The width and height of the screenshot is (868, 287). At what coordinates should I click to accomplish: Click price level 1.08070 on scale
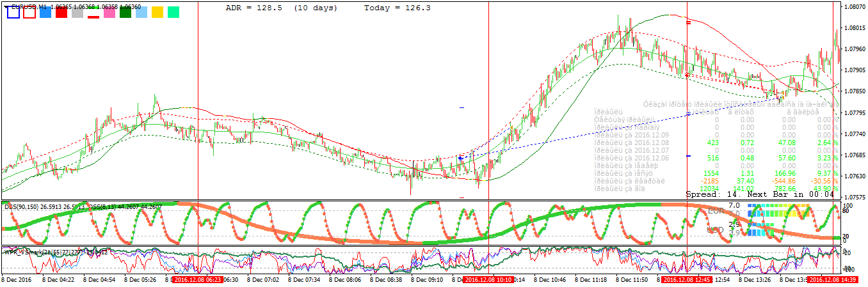click(x=855, y=7)
